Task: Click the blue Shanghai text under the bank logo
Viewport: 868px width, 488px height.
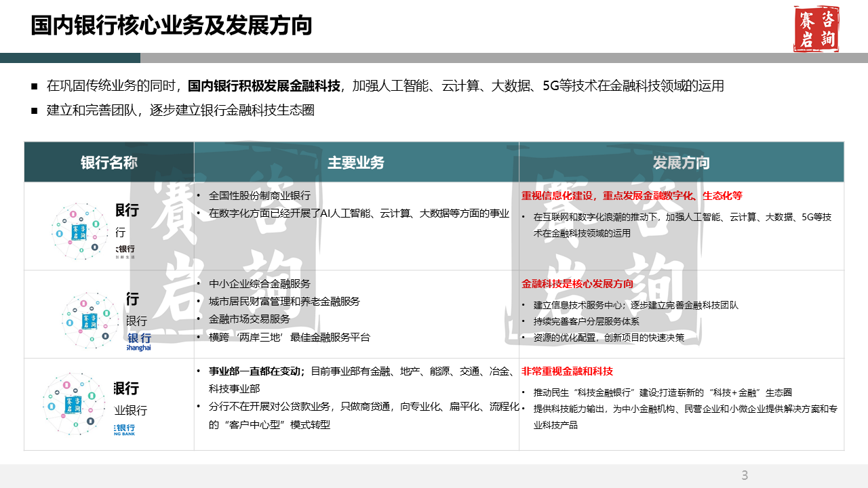Action: 138,348
